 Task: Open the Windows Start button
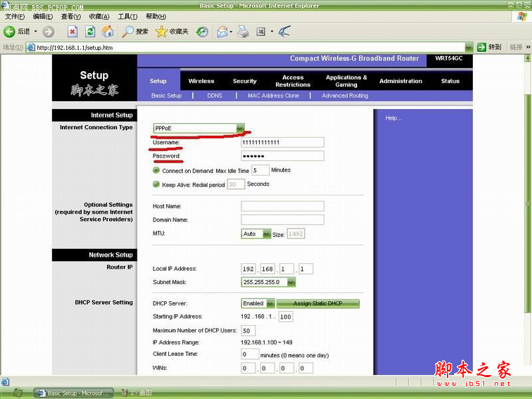18,393
